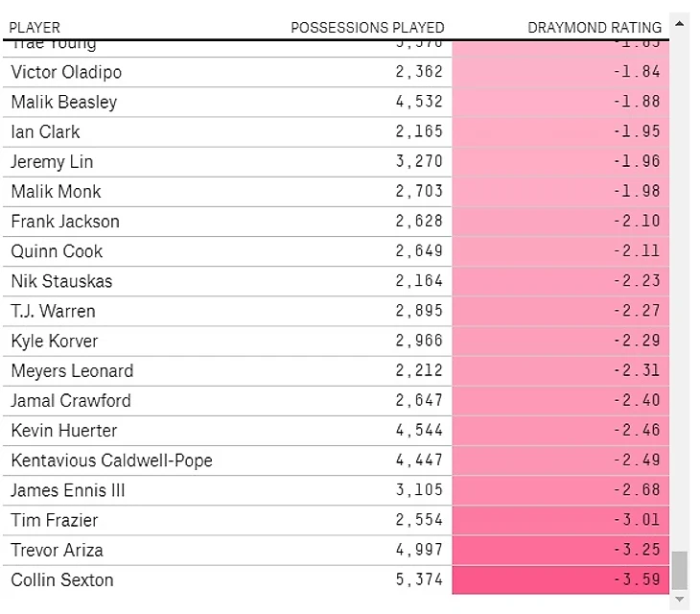Select the Victor Oladipo row

coord(66,72)
